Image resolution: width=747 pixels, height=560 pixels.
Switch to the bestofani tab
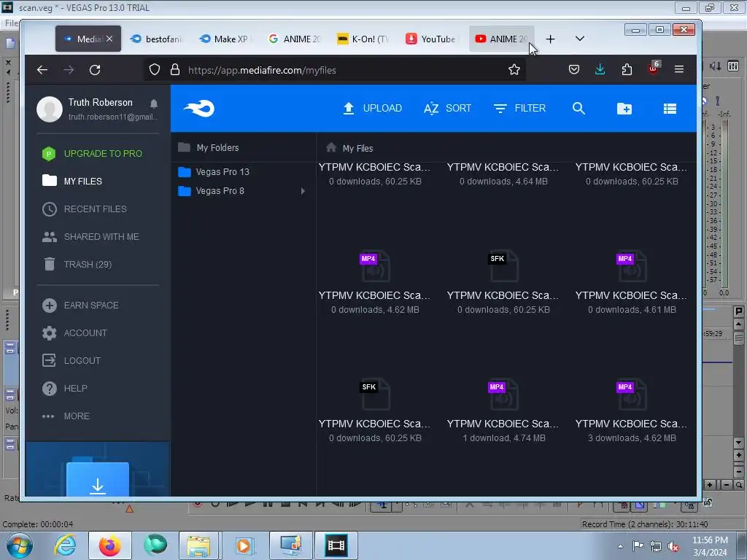[x=156, y=39]
